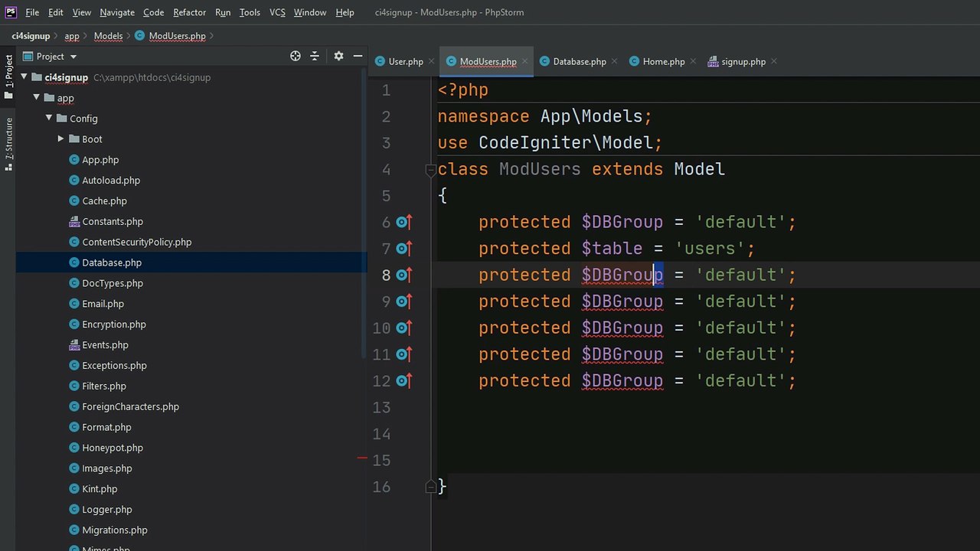The height and width of the screenshot is (551, 980).
Task: Select Encryption.php in the project tree
Action: point(113,324)
